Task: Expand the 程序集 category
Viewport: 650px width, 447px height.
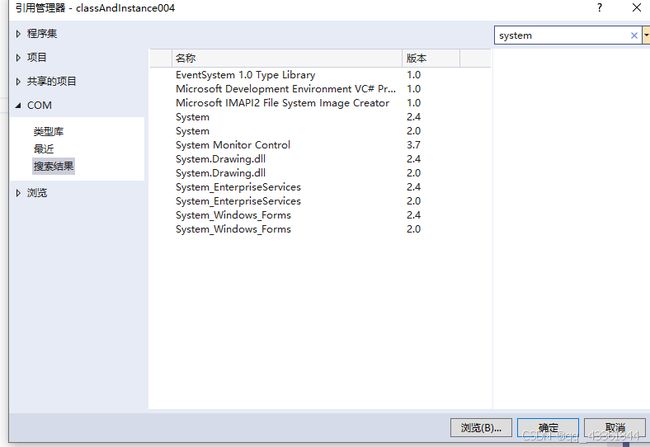Action: click(x=18, y=34)
